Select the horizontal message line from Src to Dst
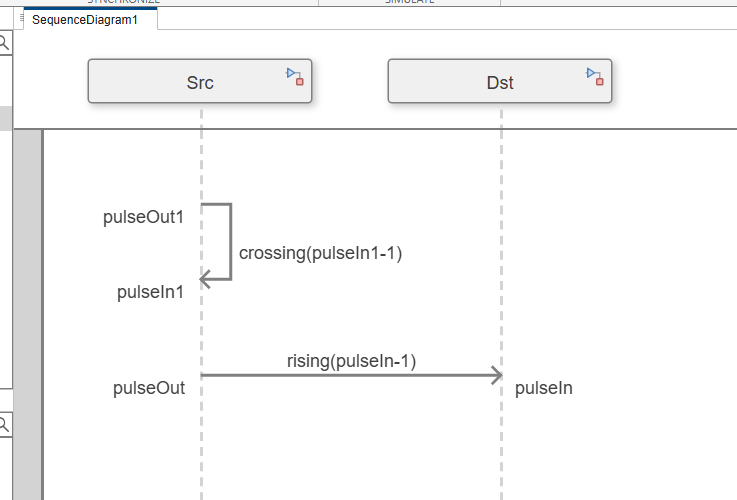 click(x=350, y=376)
